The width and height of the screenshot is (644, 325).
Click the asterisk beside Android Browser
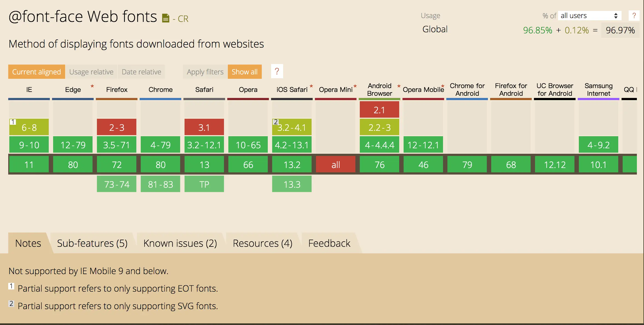click(x=399, y=86)
